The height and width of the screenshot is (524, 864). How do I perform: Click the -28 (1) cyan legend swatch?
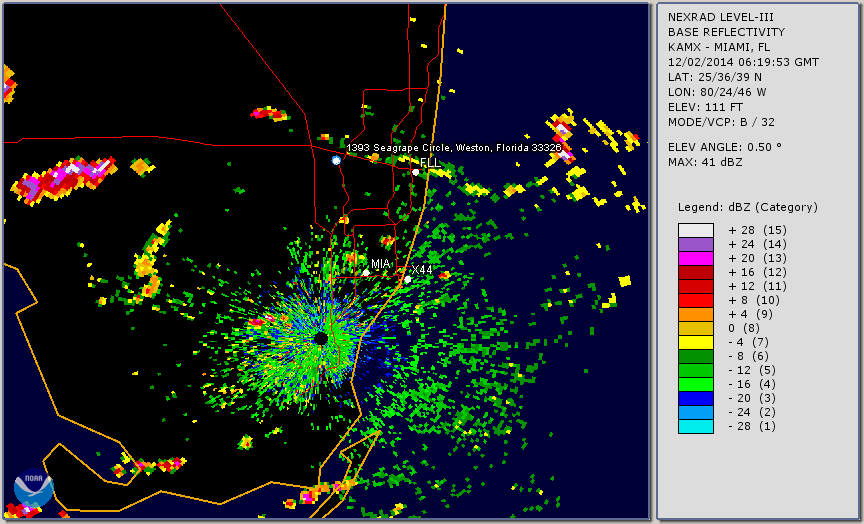coord(695,426)
